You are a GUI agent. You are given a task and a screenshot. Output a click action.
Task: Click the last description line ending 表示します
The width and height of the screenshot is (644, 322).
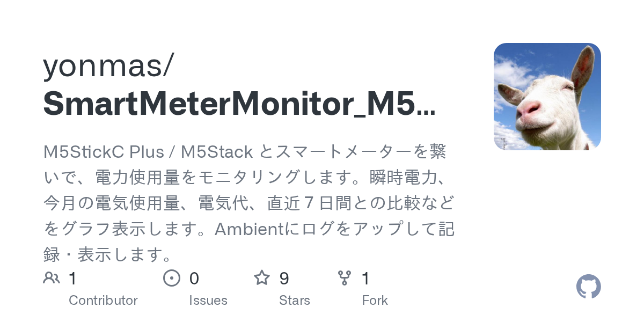[107, 255]
